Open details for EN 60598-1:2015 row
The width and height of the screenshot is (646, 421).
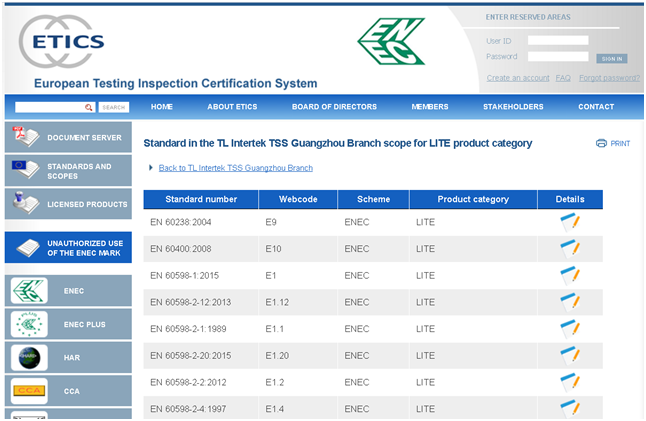570,276
